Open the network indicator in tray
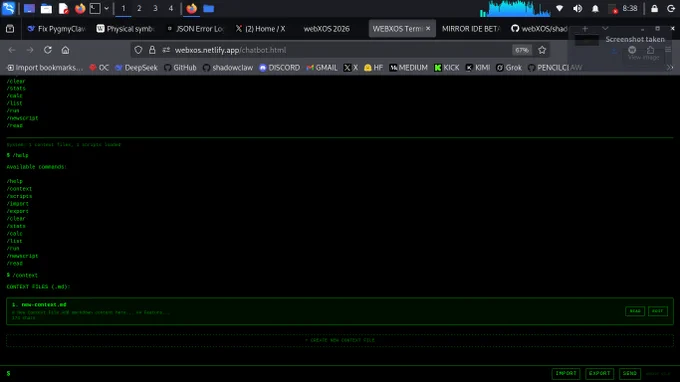 559,9
